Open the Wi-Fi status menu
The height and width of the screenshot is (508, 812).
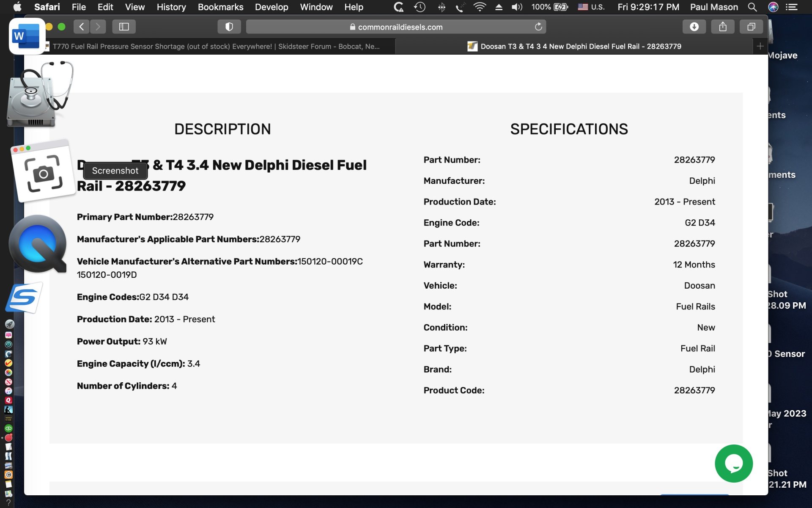[480, 7]
